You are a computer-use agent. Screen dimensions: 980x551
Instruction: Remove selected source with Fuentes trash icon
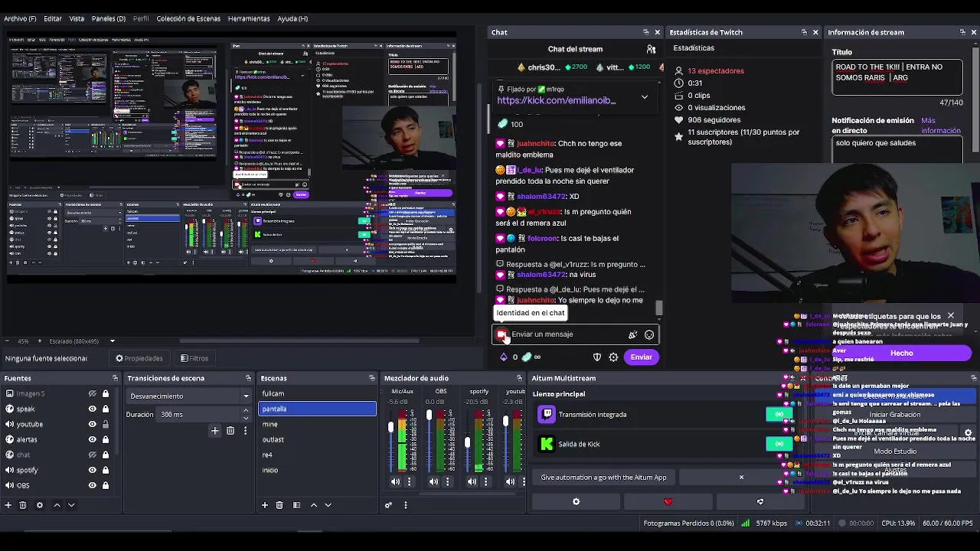(22, 505)
